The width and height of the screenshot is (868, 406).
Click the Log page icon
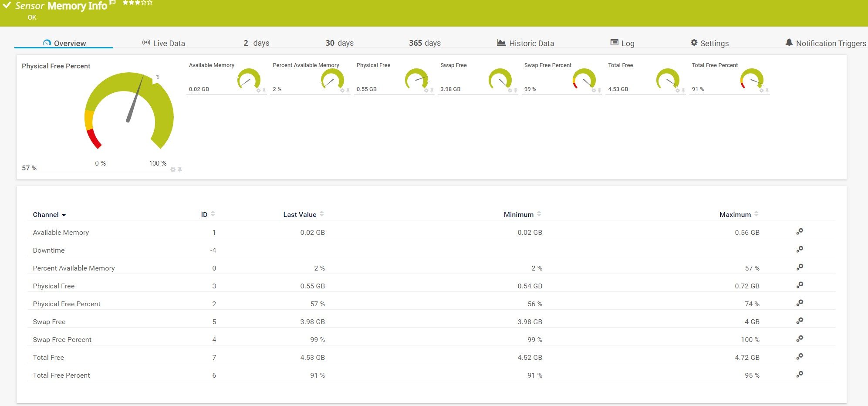click(x=614, y=42)
